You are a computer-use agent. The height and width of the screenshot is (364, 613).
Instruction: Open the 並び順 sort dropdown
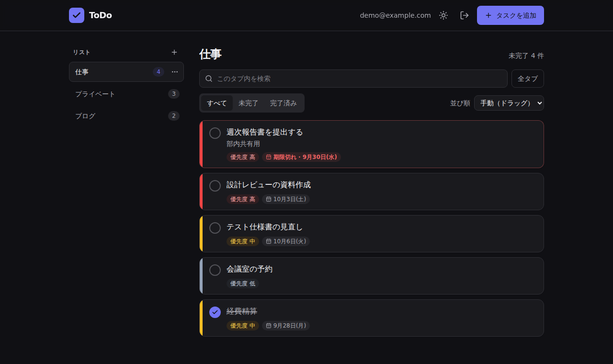[509, 103]
